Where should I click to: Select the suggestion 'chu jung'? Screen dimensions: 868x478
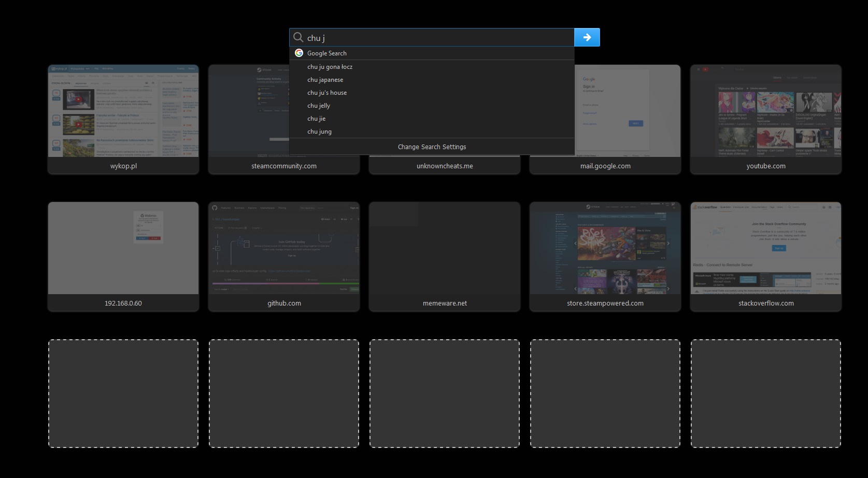click(x=320, y=132)
